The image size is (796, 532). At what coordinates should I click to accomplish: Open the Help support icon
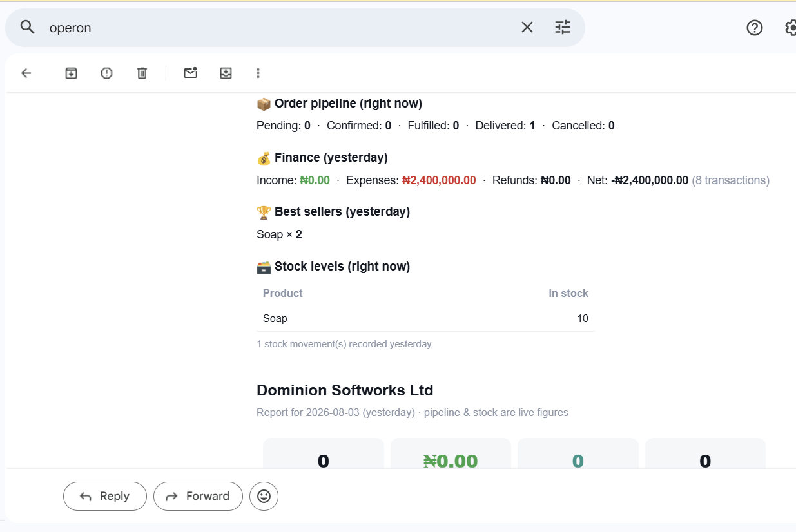(x=755, y=28)
